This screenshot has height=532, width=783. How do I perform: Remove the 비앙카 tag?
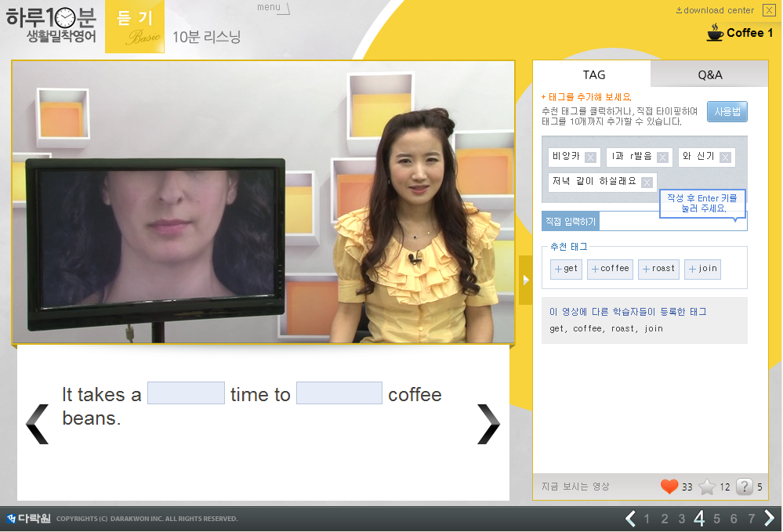click(x=590, y=157)
